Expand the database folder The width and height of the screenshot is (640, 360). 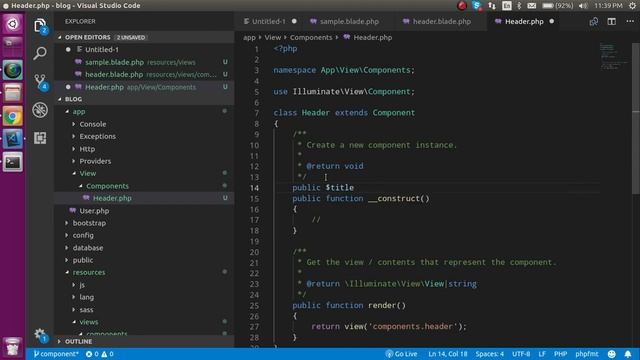[88, 248]
